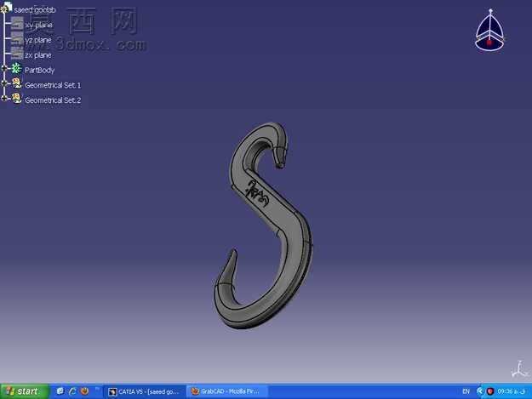Open Firefox from quick launch
Image resolution: width=532 pixels, height=399 pixels.
point(84,391)
